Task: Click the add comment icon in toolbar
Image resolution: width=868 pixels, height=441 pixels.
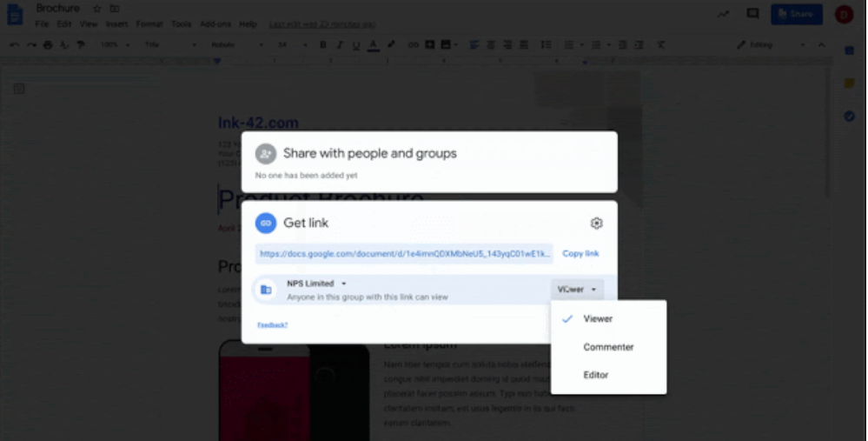Action: [429, 45]
